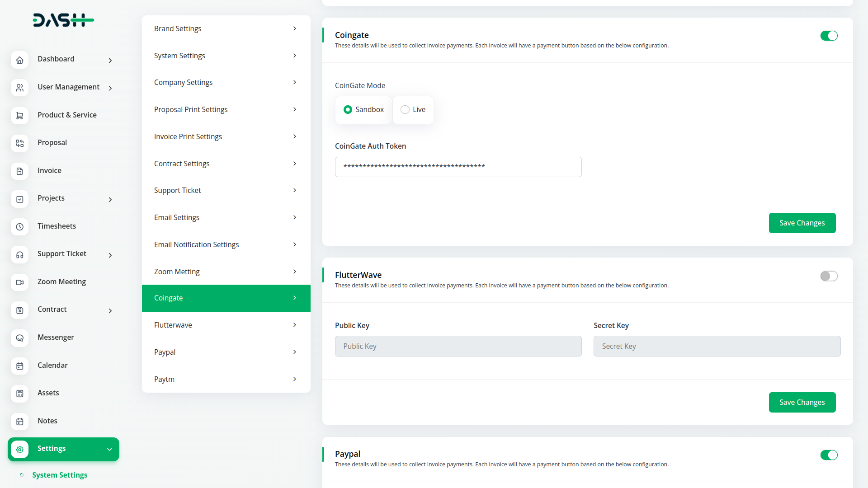Click the Calendar sidebar icon

[x=19, y=366]
